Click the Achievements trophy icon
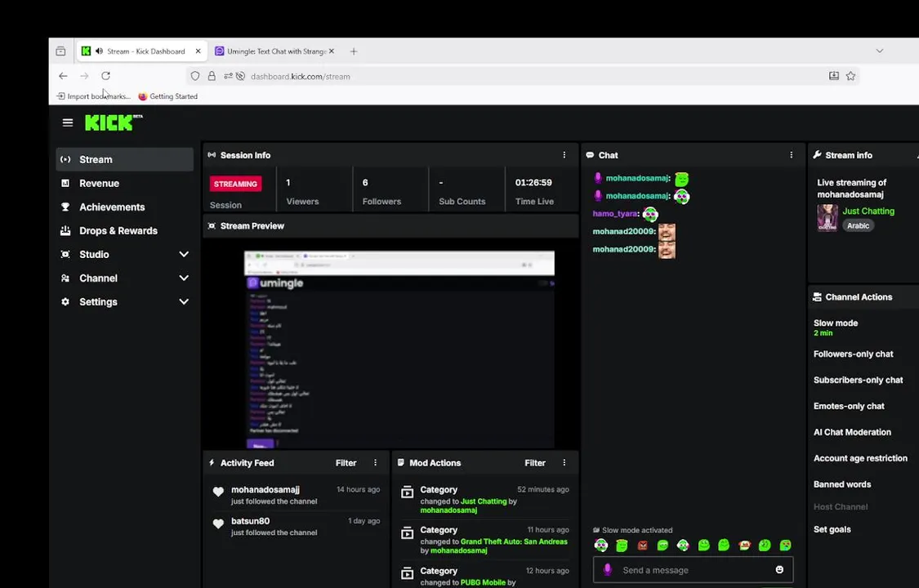Image resolution: width=919 pixels, height=588 pixels. click(x=65, y=207)
